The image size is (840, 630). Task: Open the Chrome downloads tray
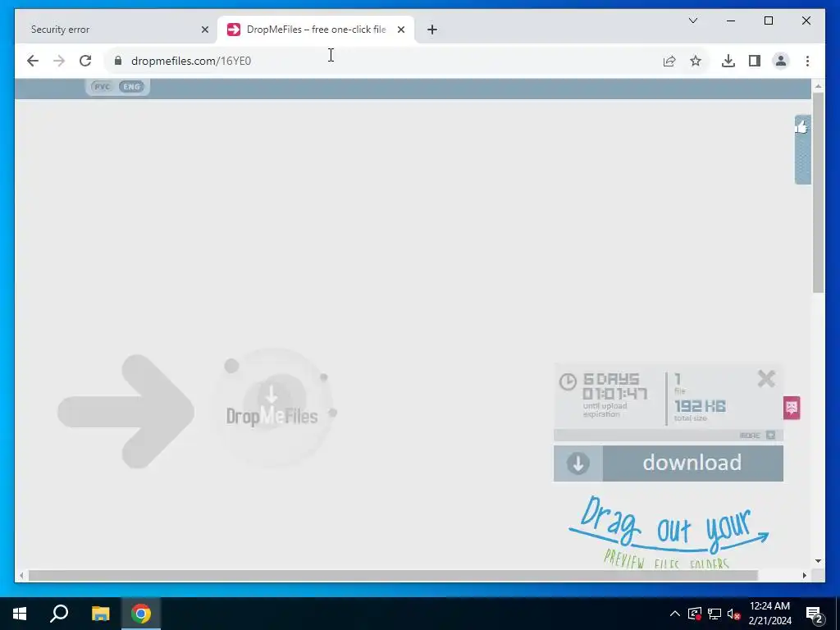coord(728,61)
